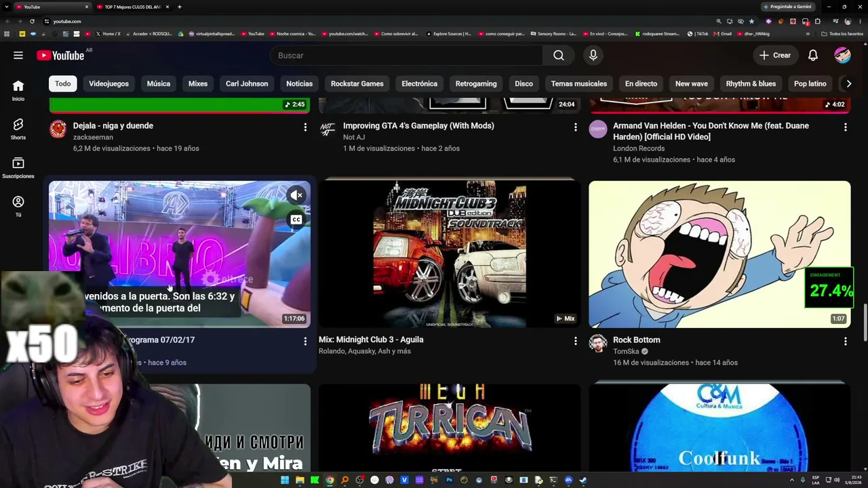Open Photoshop from the taskbar
868x488 pixels.
(449, 481)
